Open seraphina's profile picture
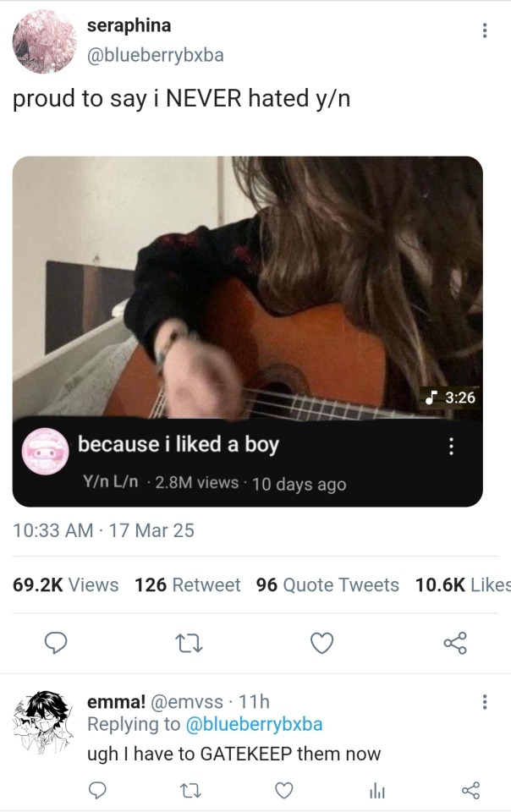This screenshot has height=812, width=511. pyautogui.click(x=45, y=41)
